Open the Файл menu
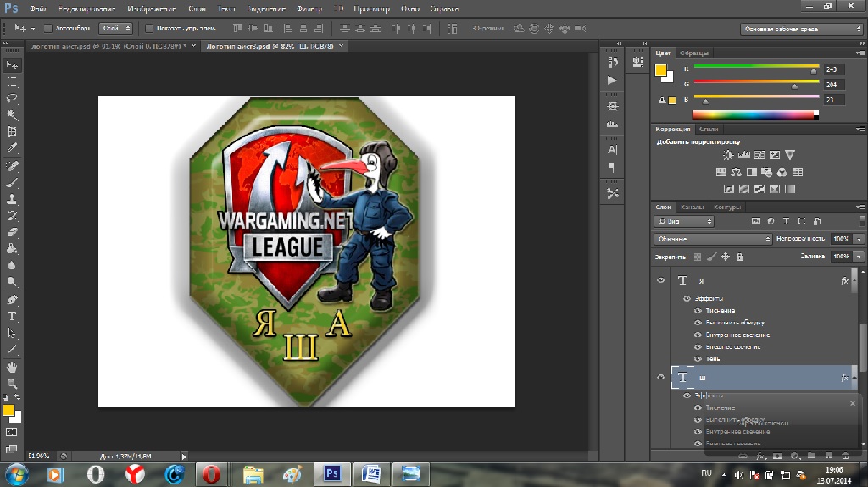868x487 pixels. coord(38,8)
